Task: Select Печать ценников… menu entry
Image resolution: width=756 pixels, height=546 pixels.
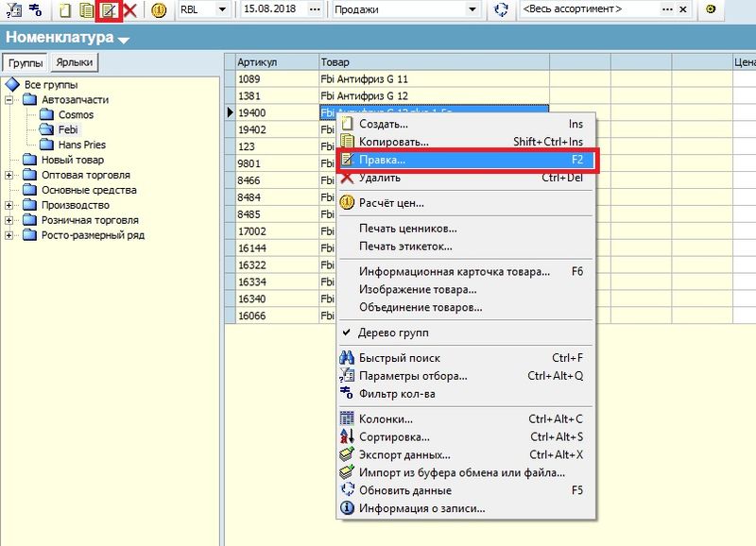Action: click(x=466, y=229)
